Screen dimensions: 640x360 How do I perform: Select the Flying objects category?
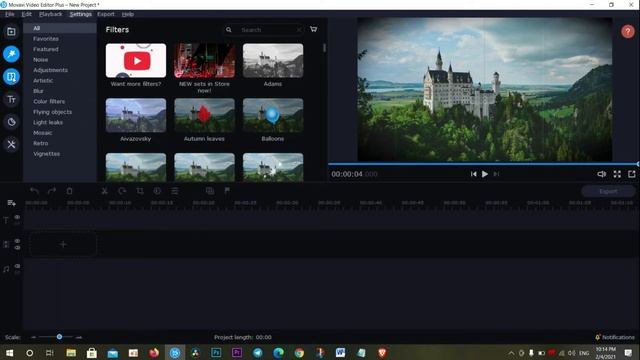point(52,112)
